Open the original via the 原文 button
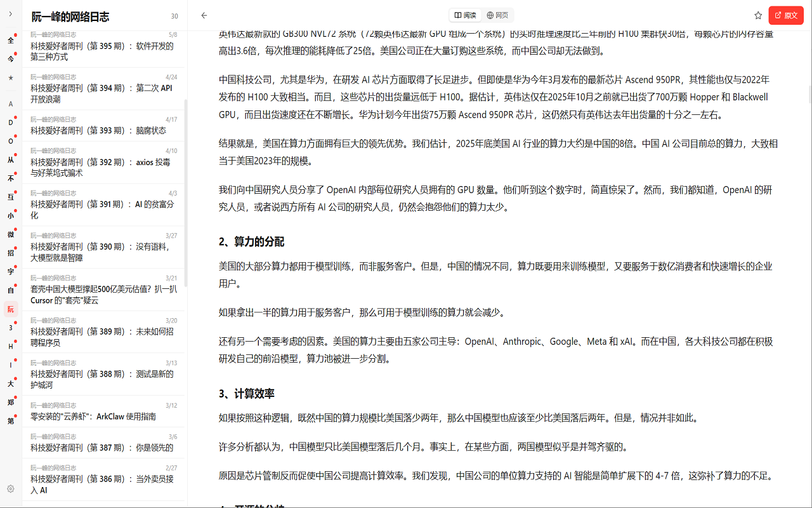This screenshot has height=508, width=812. click(786, 15)
